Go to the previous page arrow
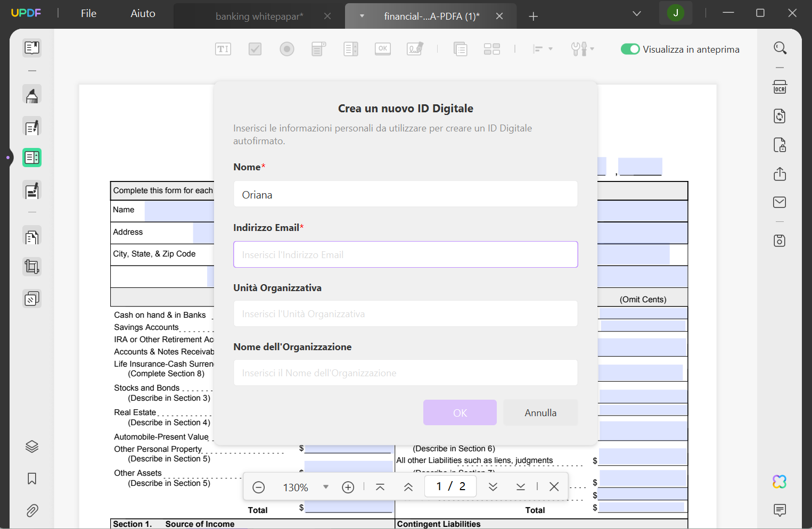The image size is (812, 529). tap(408, 487)
